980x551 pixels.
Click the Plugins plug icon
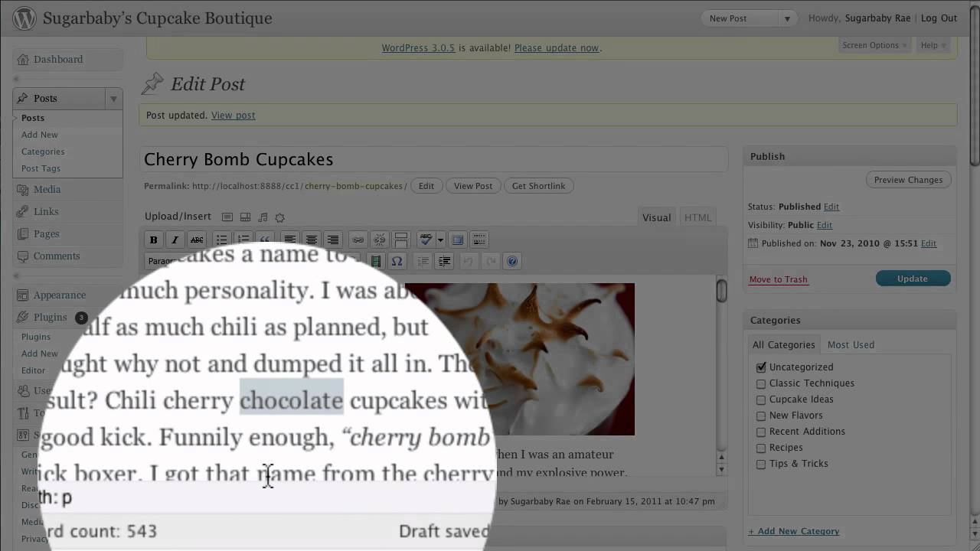tap(23, 317)
